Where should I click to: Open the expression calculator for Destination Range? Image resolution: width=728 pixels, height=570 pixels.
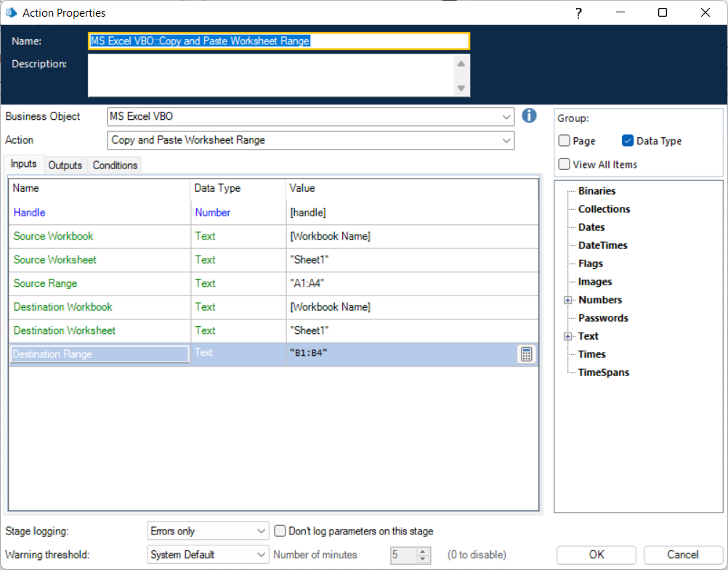click(526, 354)
